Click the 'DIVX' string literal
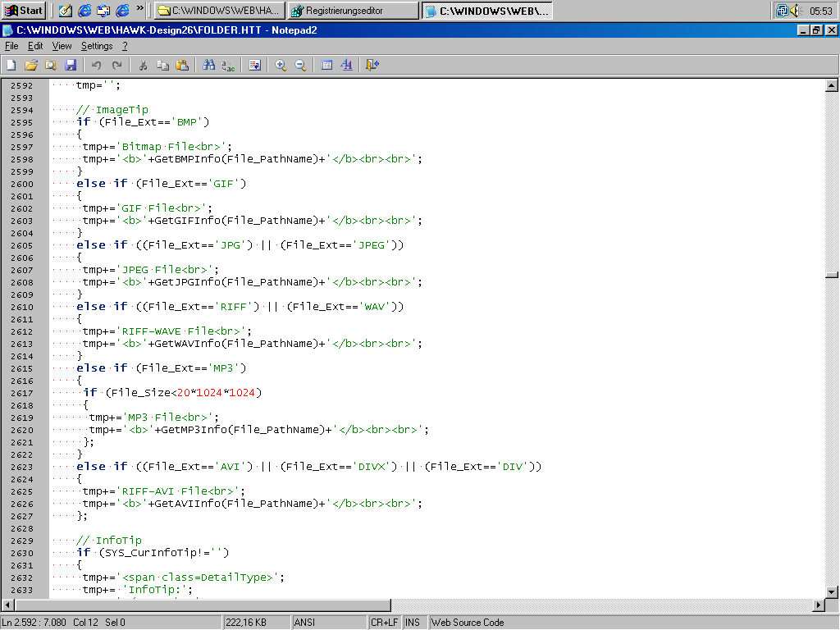 (x=372, y=467)
